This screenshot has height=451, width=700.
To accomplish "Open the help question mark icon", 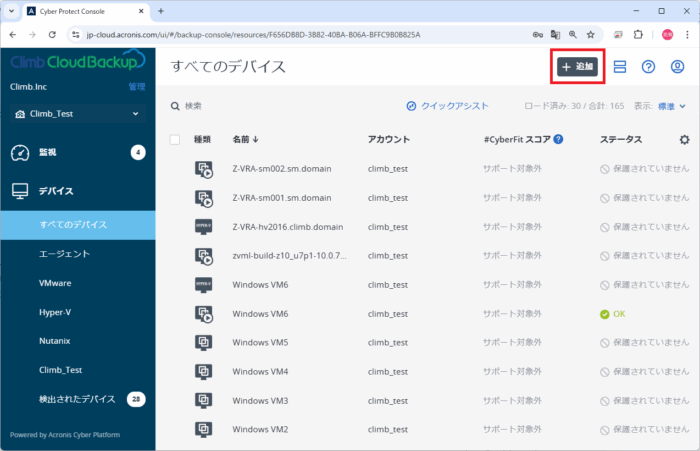I will (x=648, y=67).
